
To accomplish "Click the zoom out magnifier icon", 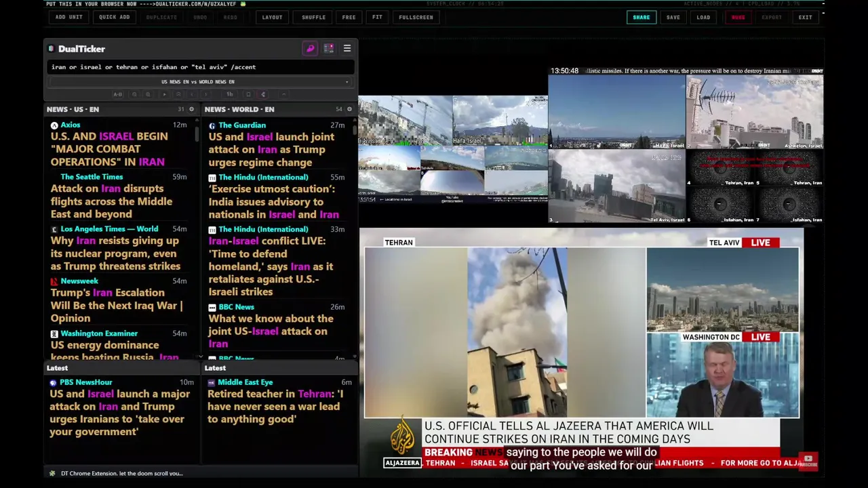I will point(134,94).
